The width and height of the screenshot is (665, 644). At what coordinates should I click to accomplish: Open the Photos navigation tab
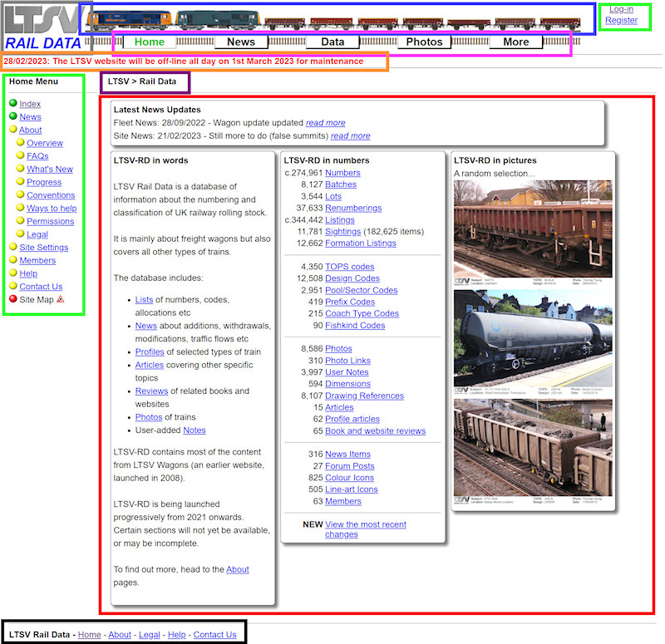click(424, 42)
